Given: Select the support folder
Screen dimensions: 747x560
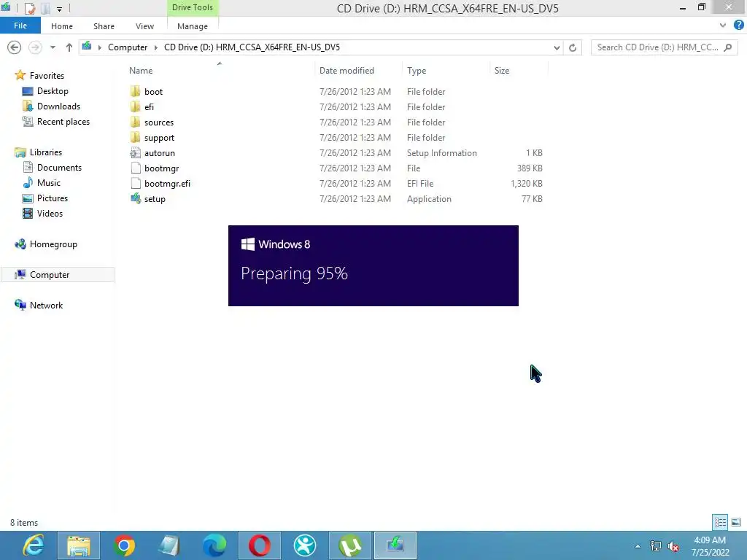Looking at the screenshot, I should [x=159, y=138].
